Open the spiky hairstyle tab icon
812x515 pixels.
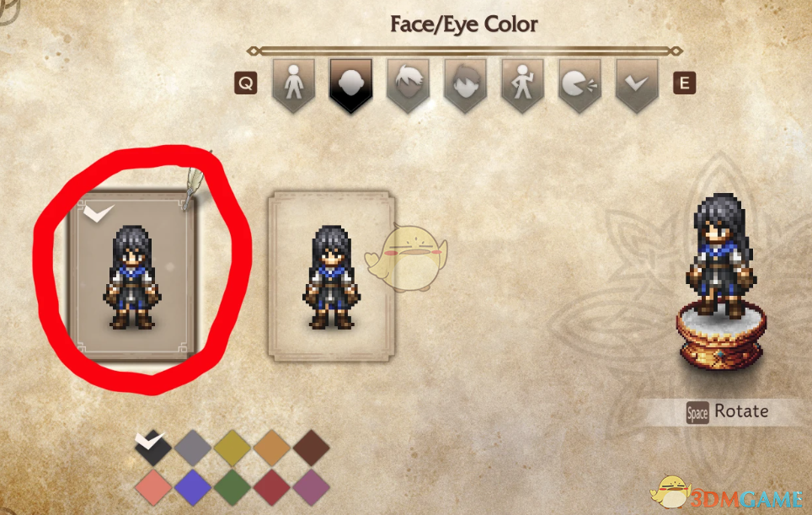pyautogui.click(x=408, y=84)
